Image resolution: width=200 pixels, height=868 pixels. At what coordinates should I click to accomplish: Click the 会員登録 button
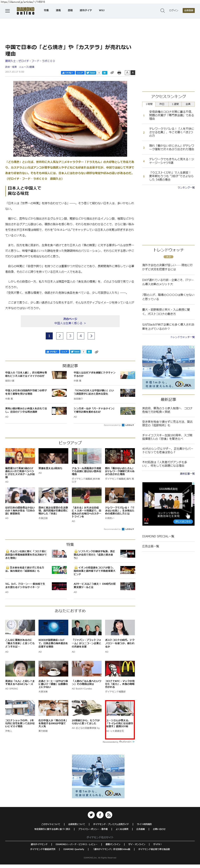pyautogui.click(x=189, y=10)
